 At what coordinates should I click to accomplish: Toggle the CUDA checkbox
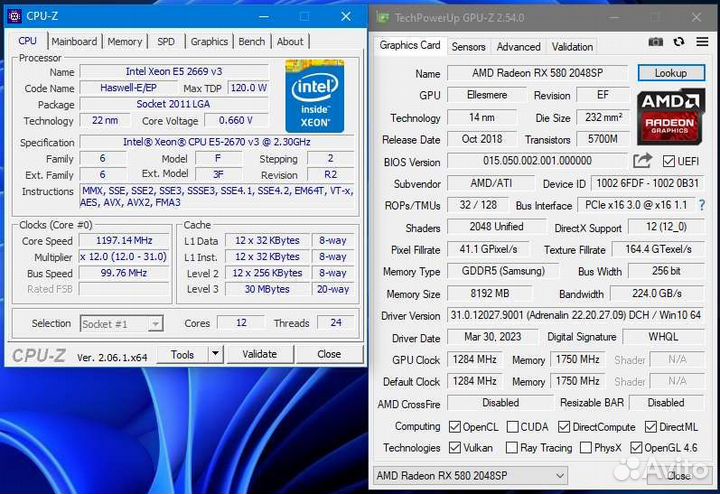pyautogui.click(x=512, y=427)
